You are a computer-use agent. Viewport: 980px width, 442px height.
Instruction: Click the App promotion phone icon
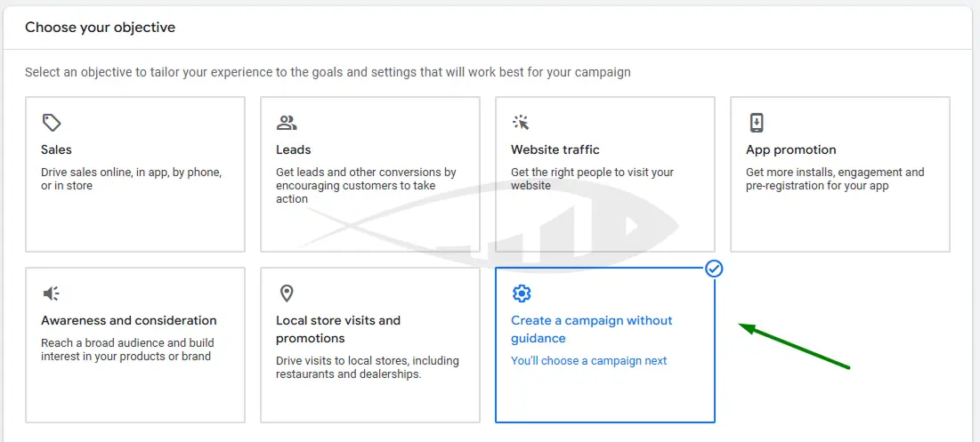pyautogui.click(x=757, y=123)
